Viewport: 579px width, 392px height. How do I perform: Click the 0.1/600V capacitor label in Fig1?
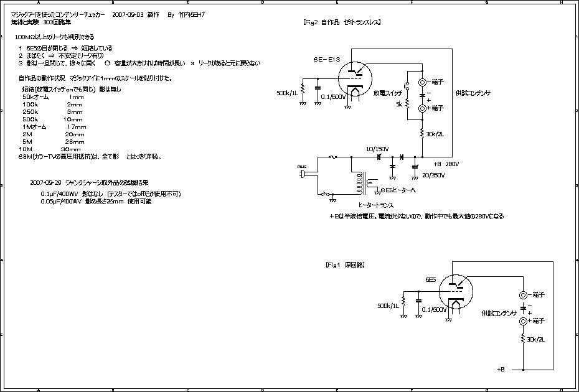click(x=435, y=310)
